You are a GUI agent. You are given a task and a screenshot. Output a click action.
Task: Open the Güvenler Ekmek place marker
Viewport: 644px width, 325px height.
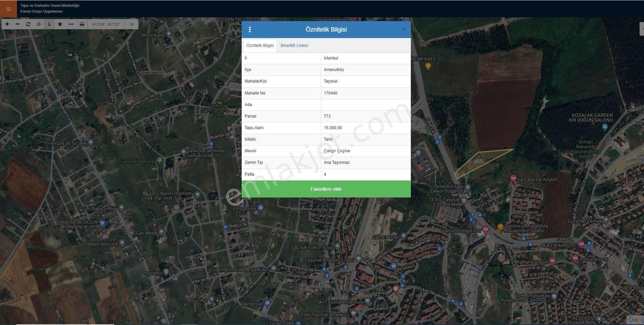[606, 220]
